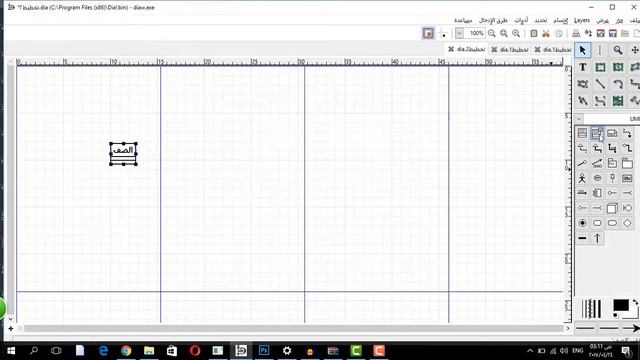Click the black foreground color swatch
Screen dimensions: 640x360
click(x=620, y=305)
